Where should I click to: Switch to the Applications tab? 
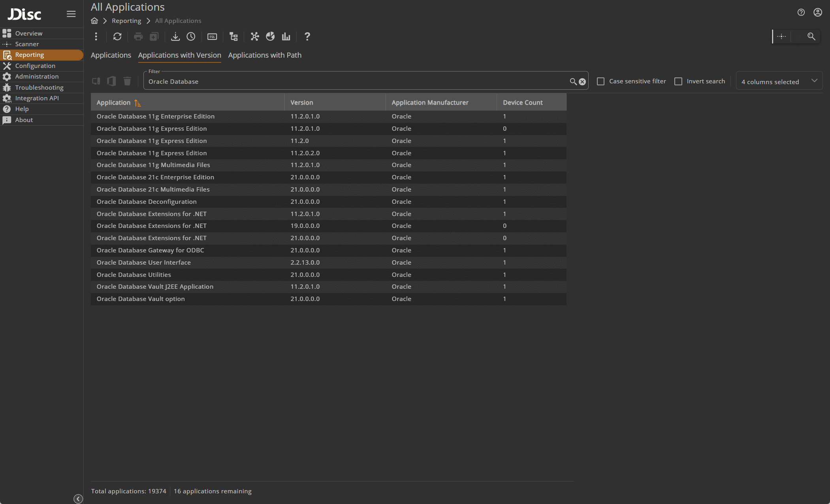(111, 55)
